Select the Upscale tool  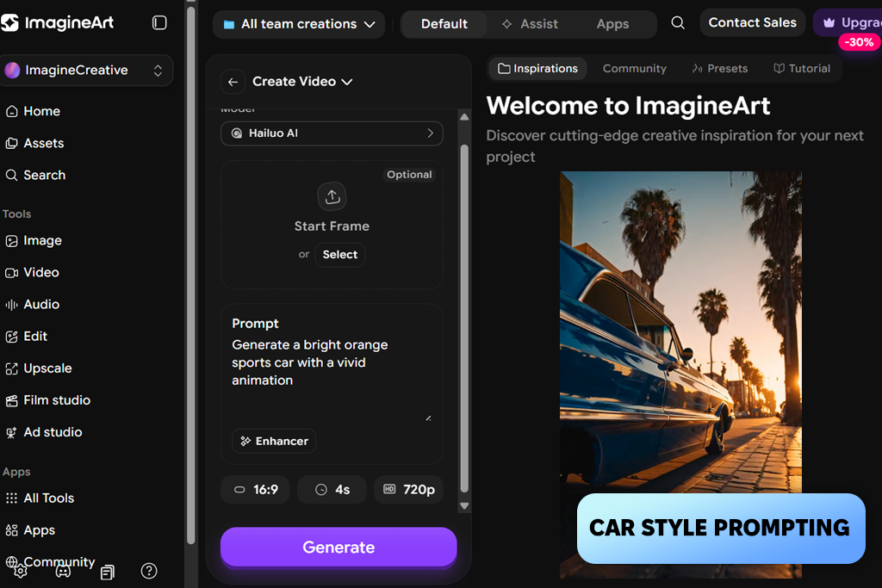[39, 368]
